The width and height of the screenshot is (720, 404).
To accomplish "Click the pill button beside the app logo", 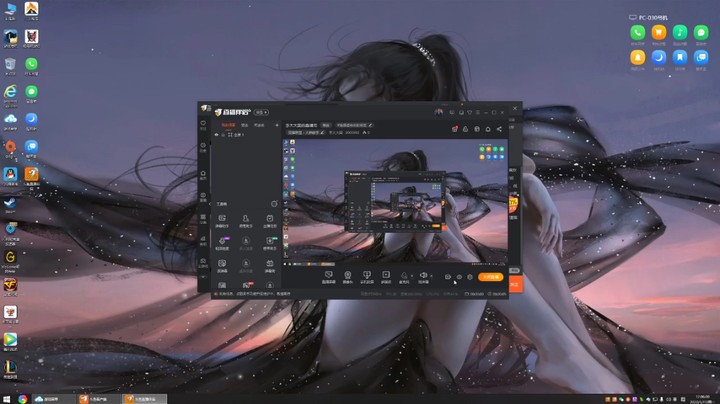I will [261, 112].
